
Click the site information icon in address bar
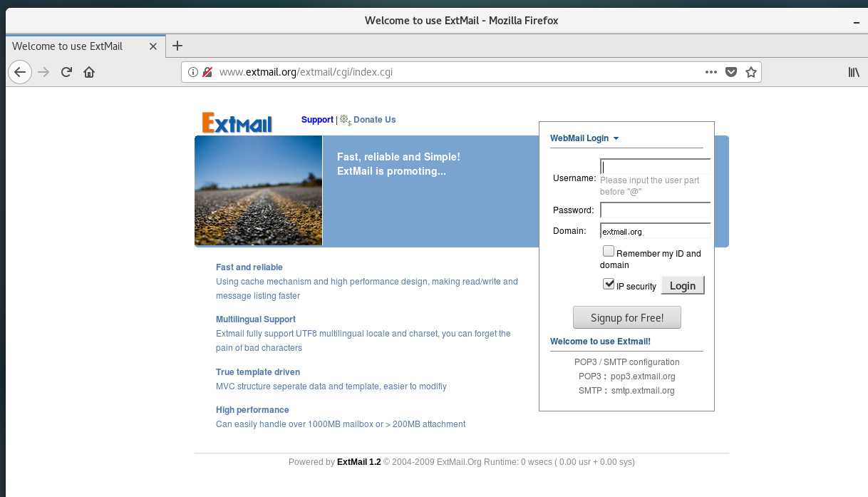[x=192, y=72]
